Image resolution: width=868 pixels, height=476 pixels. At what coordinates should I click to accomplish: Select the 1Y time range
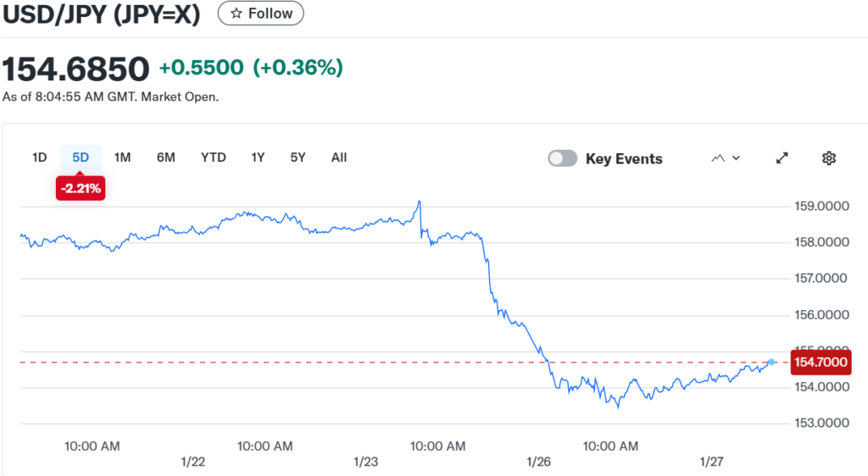pyautogui.click(x=258, y=158)
